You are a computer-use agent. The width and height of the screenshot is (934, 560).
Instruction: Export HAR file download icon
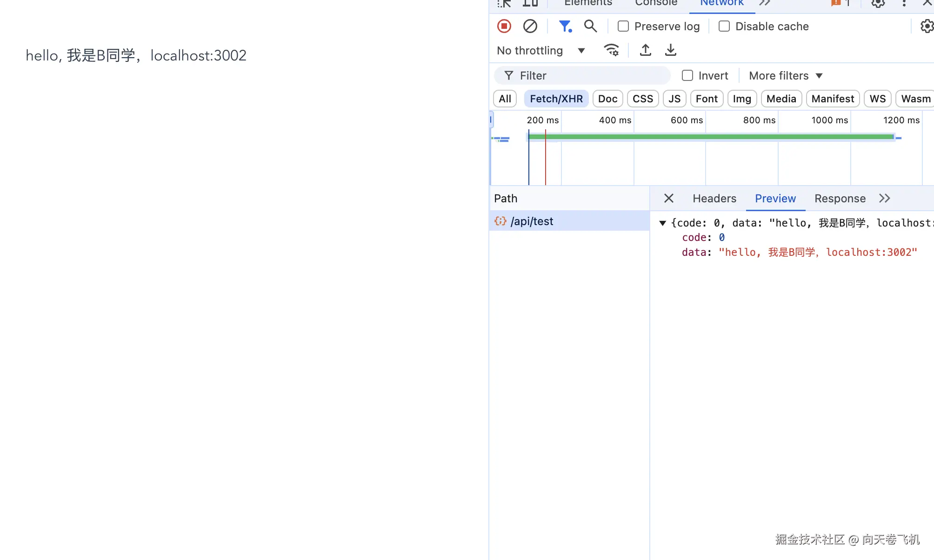point(670,50)
